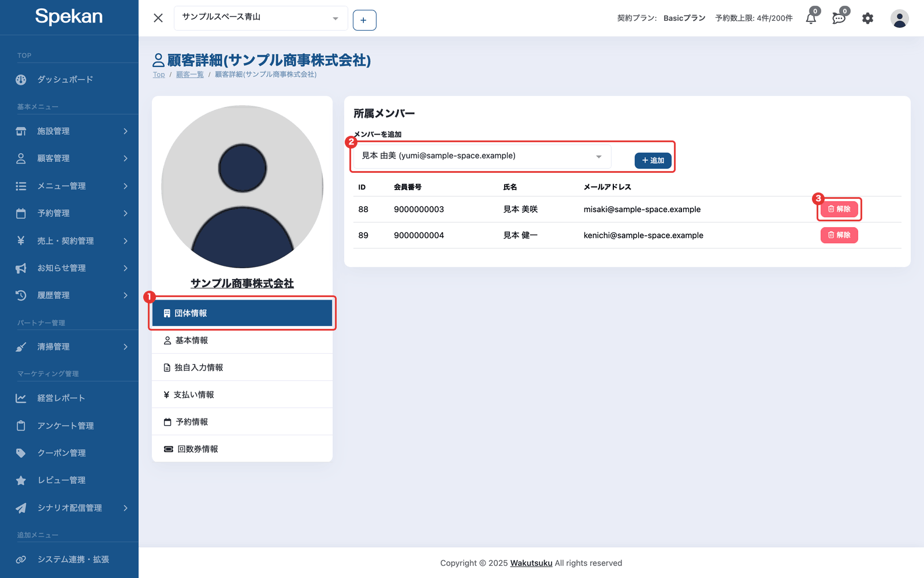Click 解除 for member 見本 美咲
Screen dimensions: 924x578
(x=839, y=209)
